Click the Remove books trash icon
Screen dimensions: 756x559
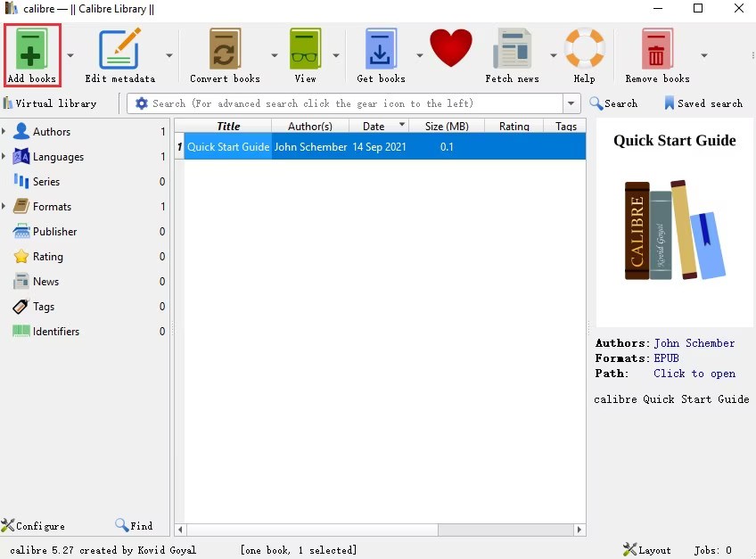[x=657, y=49]
